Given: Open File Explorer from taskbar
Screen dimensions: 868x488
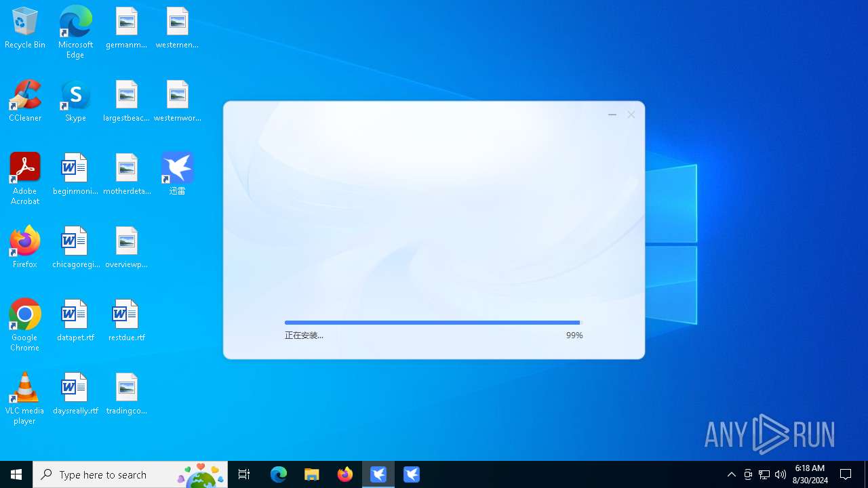Looking at the screenshot, I should point(312,474).
